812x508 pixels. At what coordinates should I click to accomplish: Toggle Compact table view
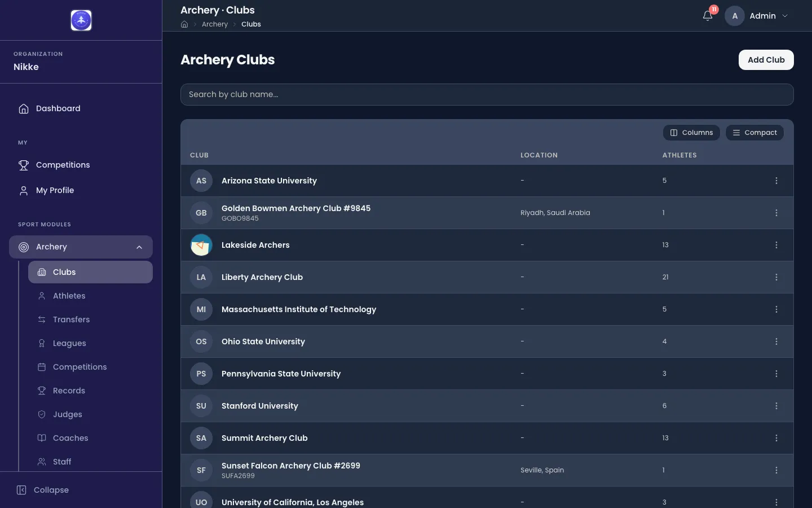(754, 133)
